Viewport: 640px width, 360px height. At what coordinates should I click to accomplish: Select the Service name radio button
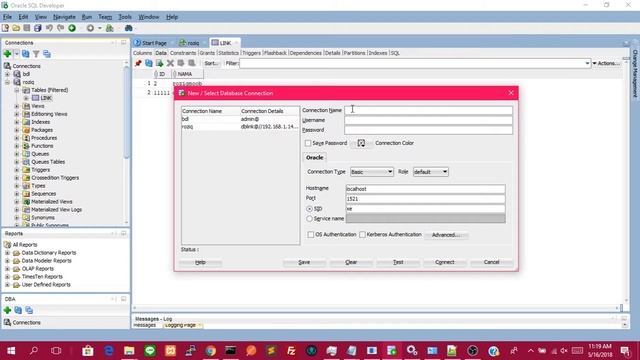(309, 219)
